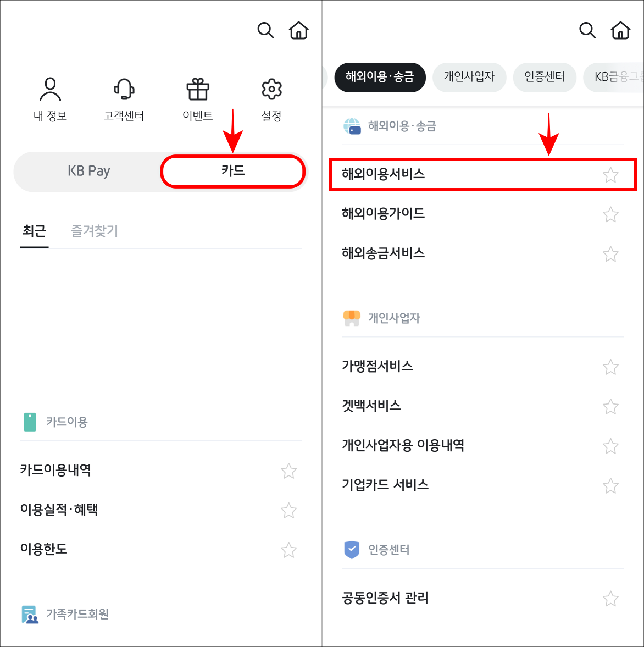This screenshot has width=644, height=647.
Task: Tap the 인증센터 shield icon
Action: pyautogui.click(x=352, y=550)
